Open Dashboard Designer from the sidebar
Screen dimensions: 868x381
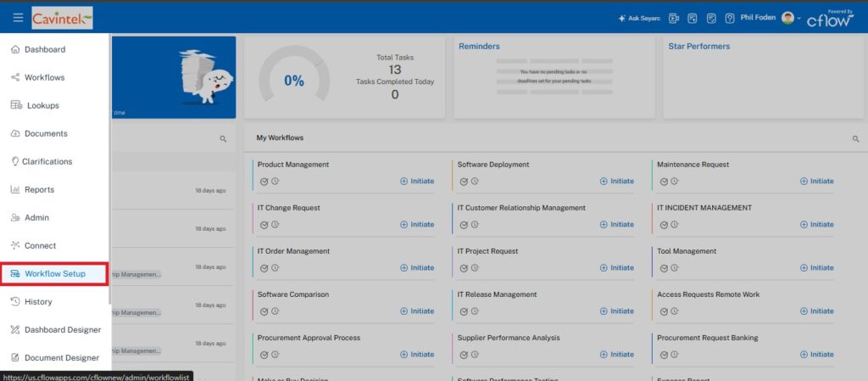pos(62,330)
